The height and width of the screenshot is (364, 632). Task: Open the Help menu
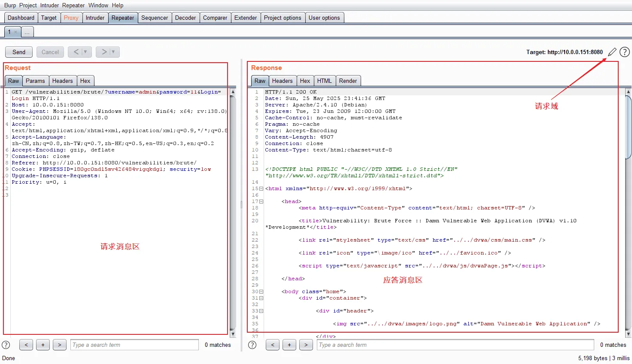click(x=118, y=5)
